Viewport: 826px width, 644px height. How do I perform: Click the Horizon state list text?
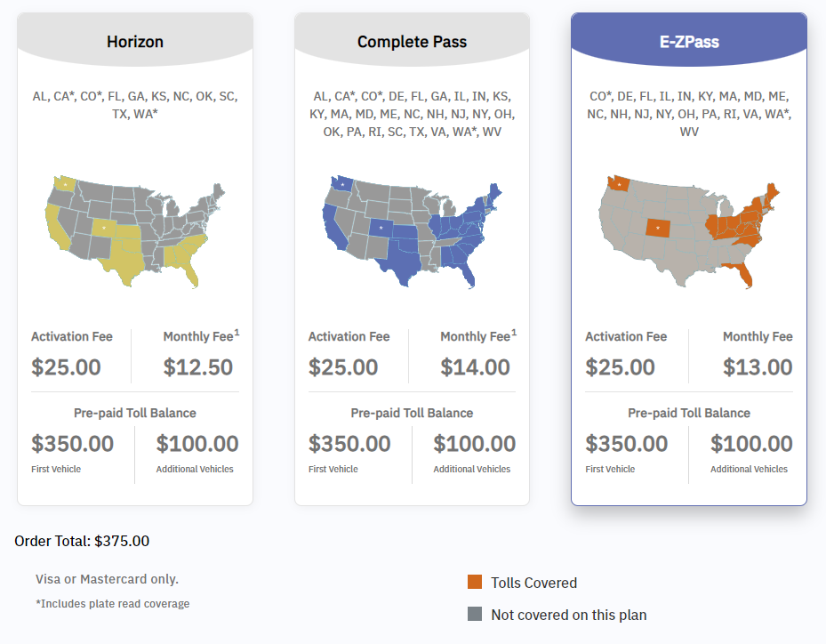pos(135,105)
